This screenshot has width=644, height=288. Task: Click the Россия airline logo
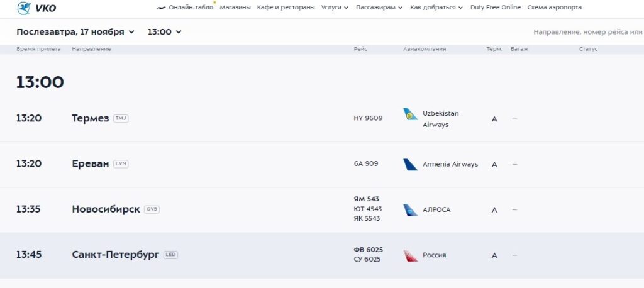410,255
